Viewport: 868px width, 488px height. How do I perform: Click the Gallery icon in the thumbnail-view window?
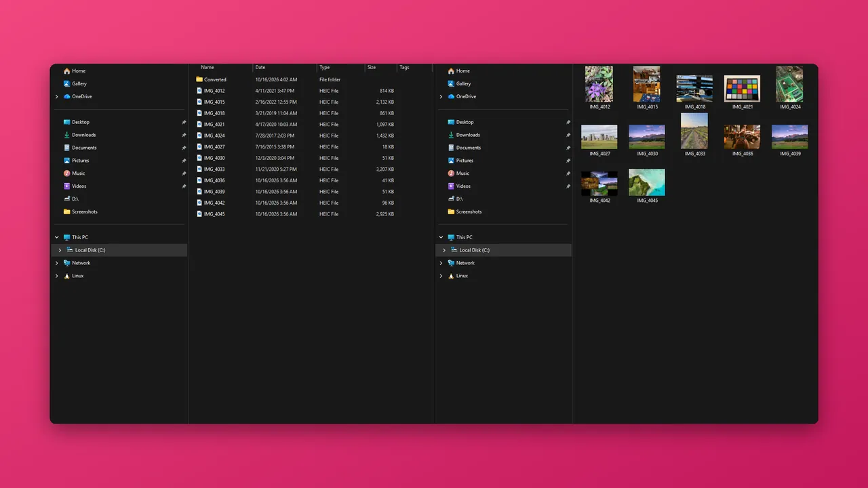[451, 84]
